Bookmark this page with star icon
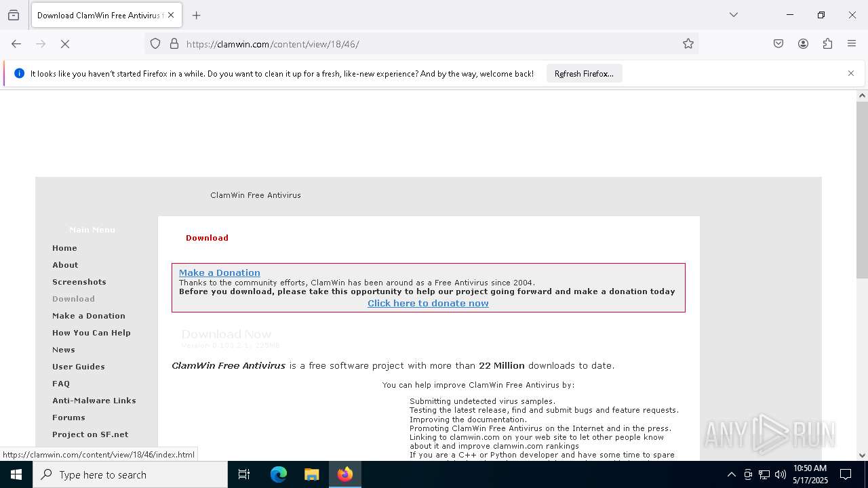This screenshot has height=488, width=868. (x=688, y=44)
